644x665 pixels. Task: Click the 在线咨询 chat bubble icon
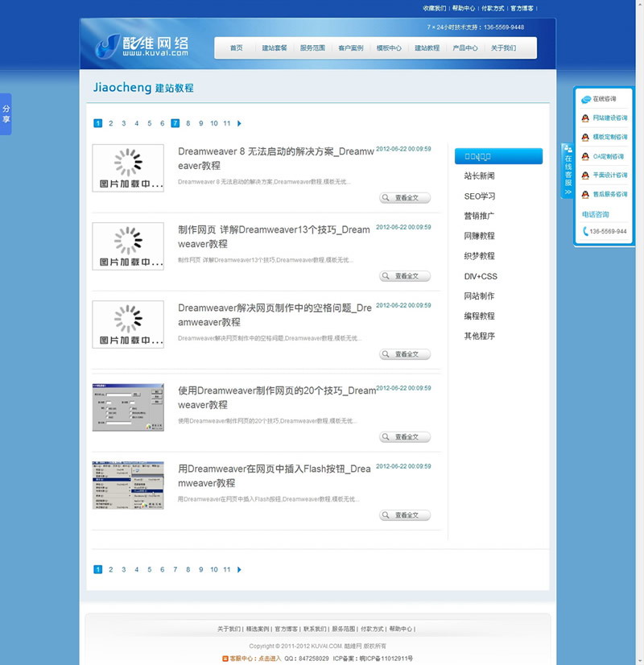click(585, 99)
